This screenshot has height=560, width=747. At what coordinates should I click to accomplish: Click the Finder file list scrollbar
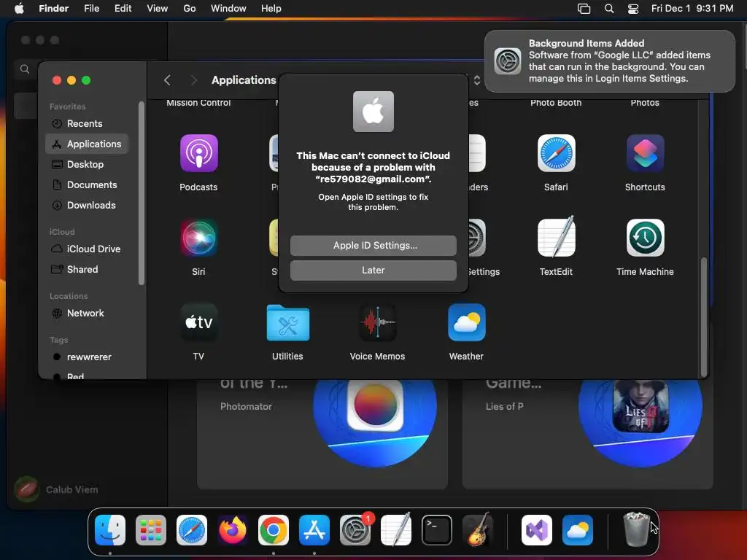tap(703, 316)
